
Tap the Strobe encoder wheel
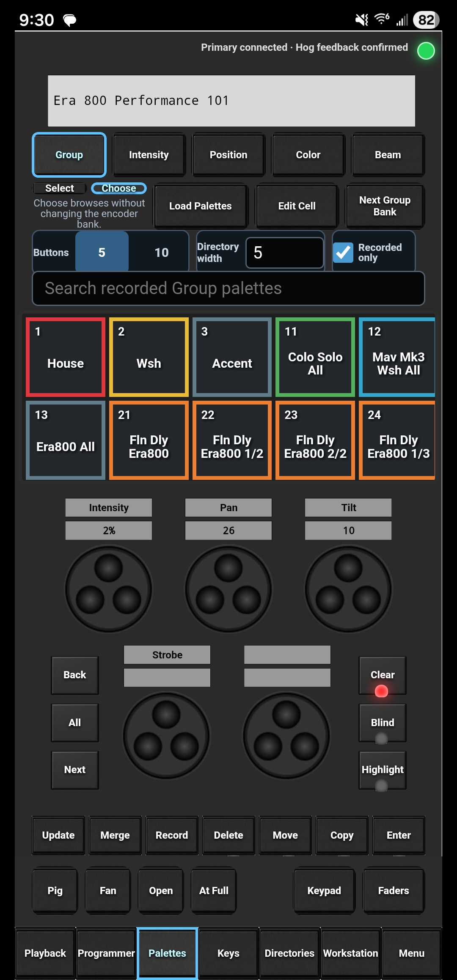tap(167, 736)
